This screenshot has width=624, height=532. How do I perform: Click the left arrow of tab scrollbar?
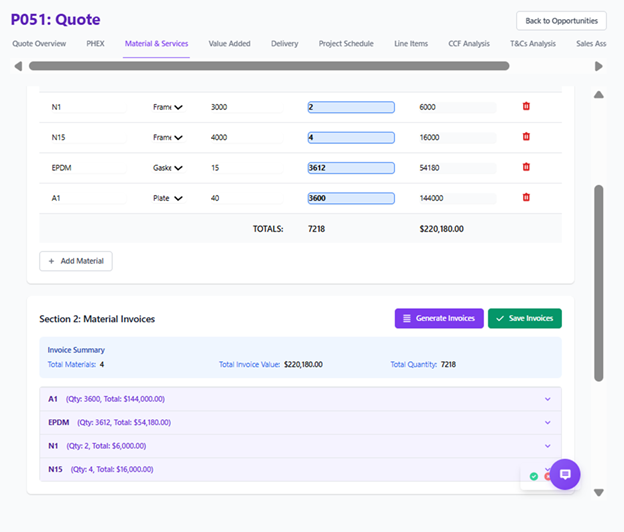[18, 66]
